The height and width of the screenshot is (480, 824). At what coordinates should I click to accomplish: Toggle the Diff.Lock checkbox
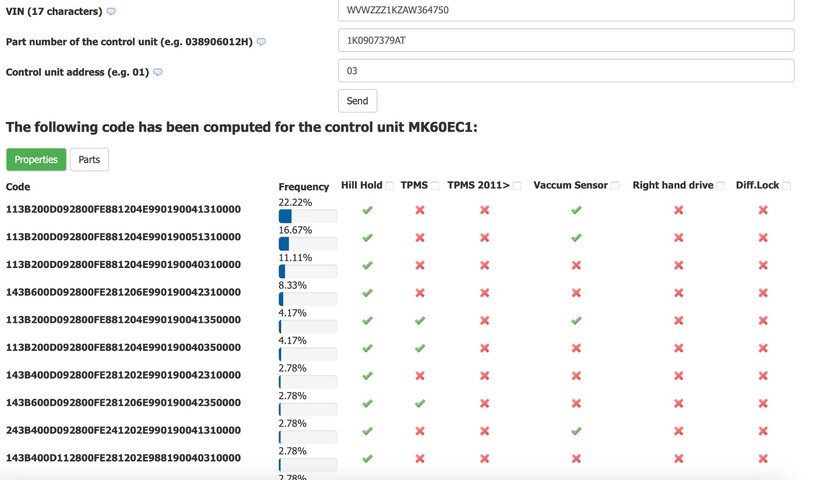click(x=787, y=186)
